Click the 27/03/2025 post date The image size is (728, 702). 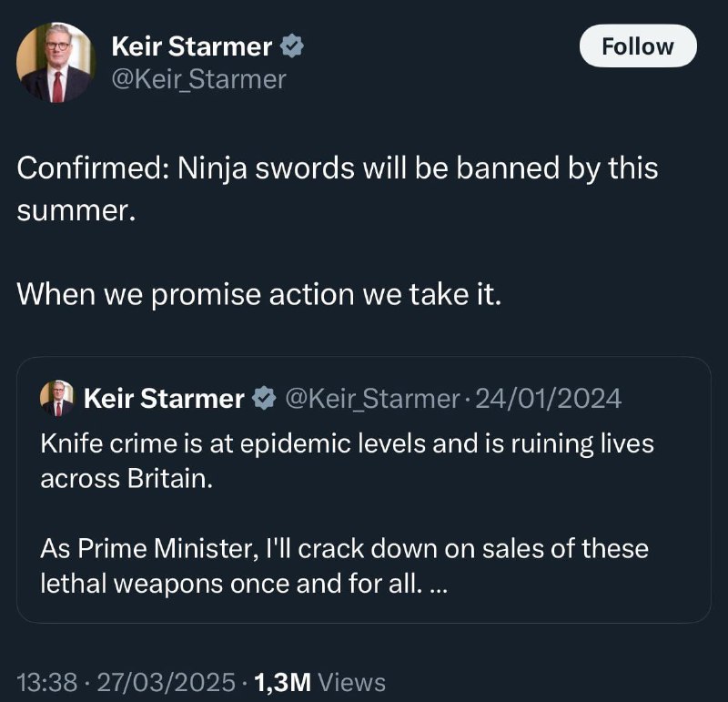167,682
